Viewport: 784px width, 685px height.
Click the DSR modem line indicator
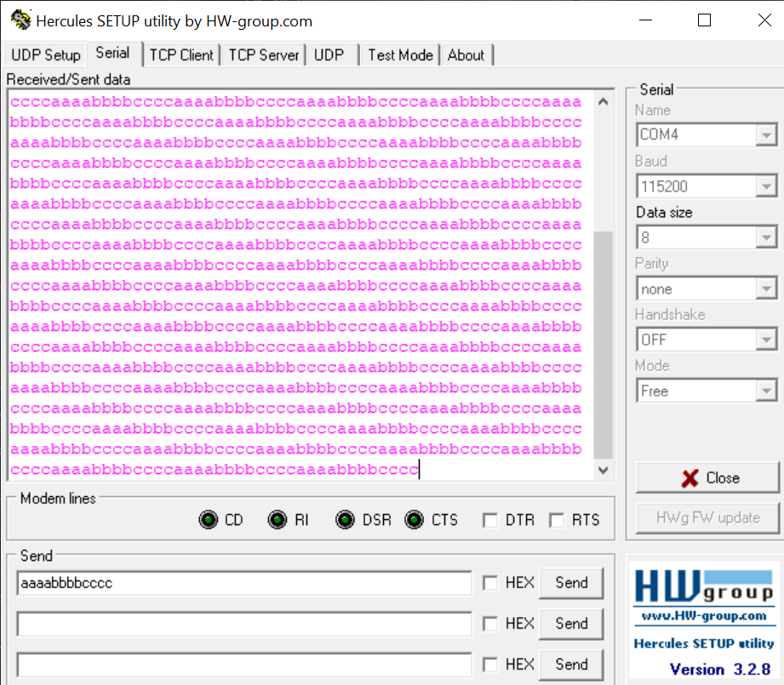pos(345,519)
